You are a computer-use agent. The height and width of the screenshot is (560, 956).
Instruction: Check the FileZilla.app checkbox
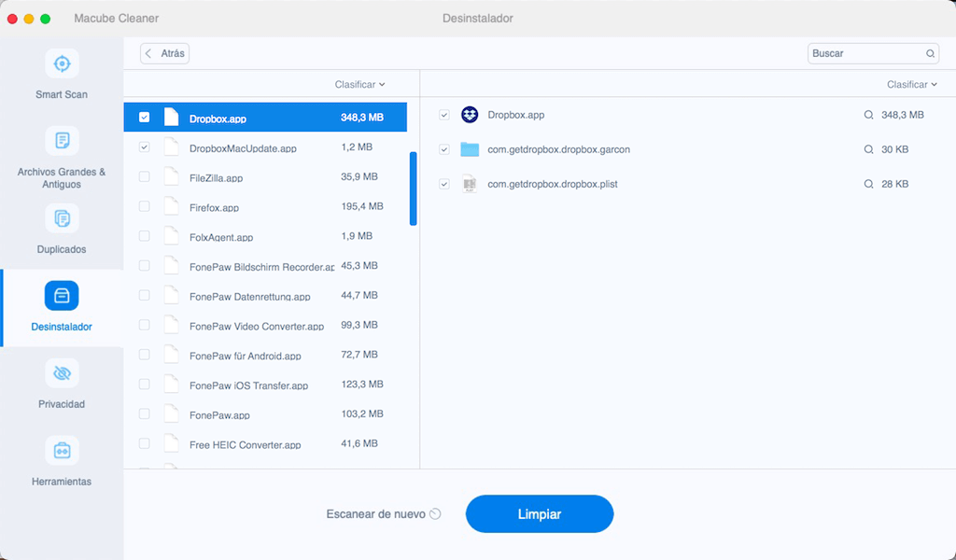pos(144,176)
